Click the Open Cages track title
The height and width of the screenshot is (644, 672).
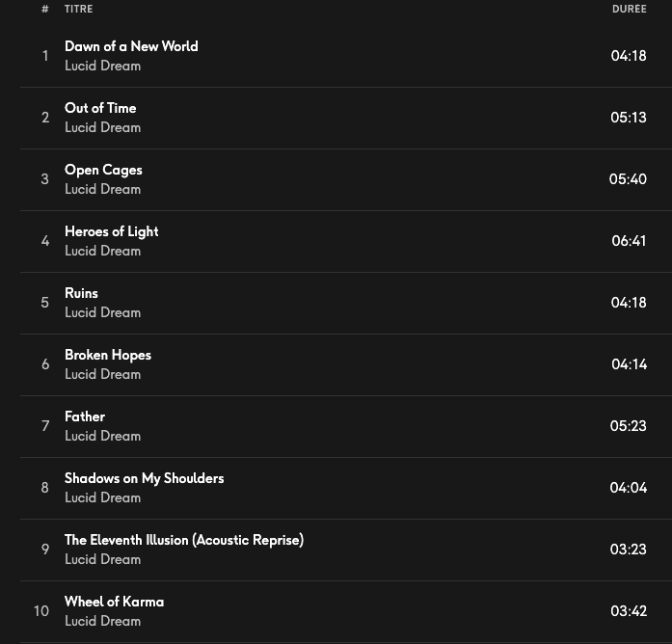[x=103, y=170]
